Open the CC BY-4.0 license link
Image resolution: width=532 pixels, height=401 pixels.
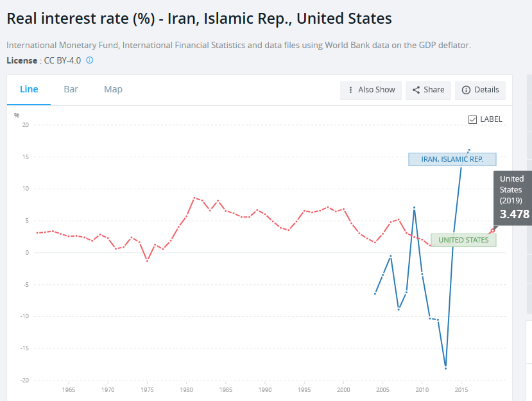pos(63,60)
